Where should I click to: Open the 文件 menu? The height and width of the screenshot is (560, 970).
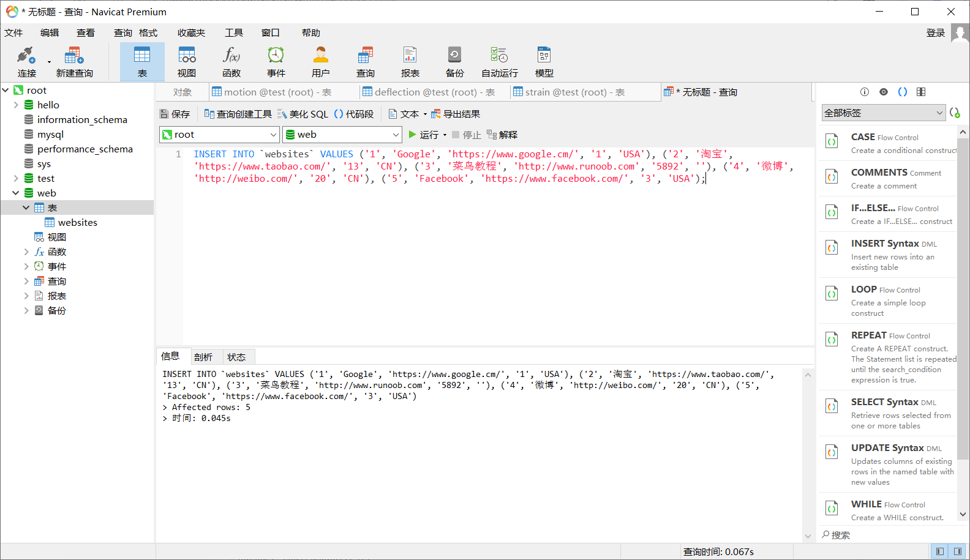[13, 33]
